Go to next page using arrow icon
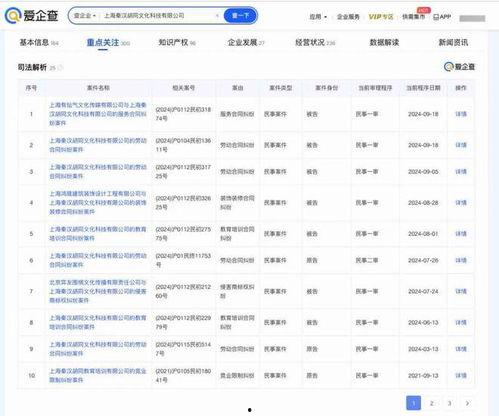 tap(467, 403)
